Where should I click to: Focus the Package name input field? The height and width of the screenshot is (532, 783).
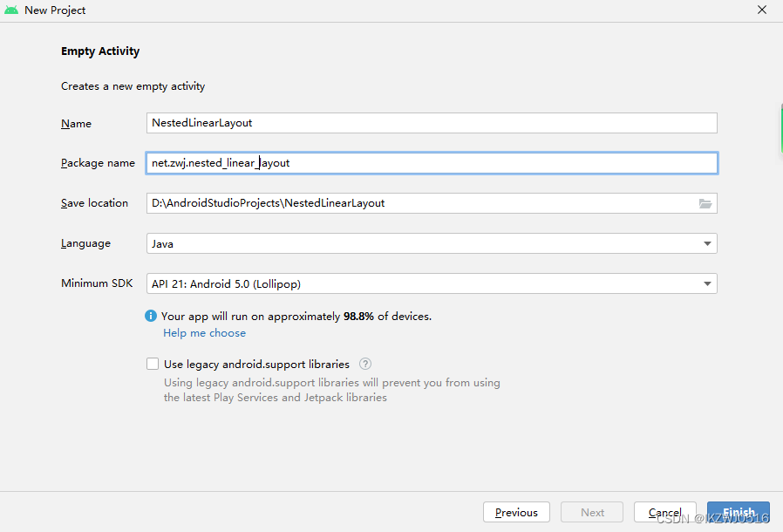point(432,163)
